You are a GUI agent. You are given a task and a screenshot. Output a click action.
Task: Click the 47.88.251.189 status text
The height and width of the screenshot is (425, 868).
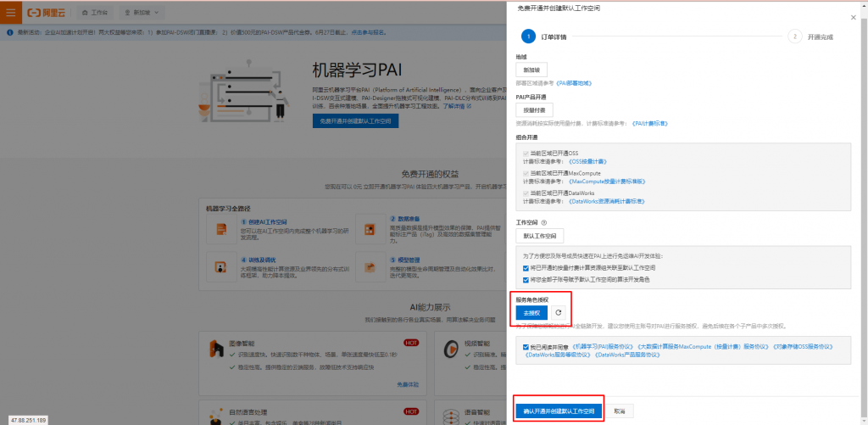point(28,420)
